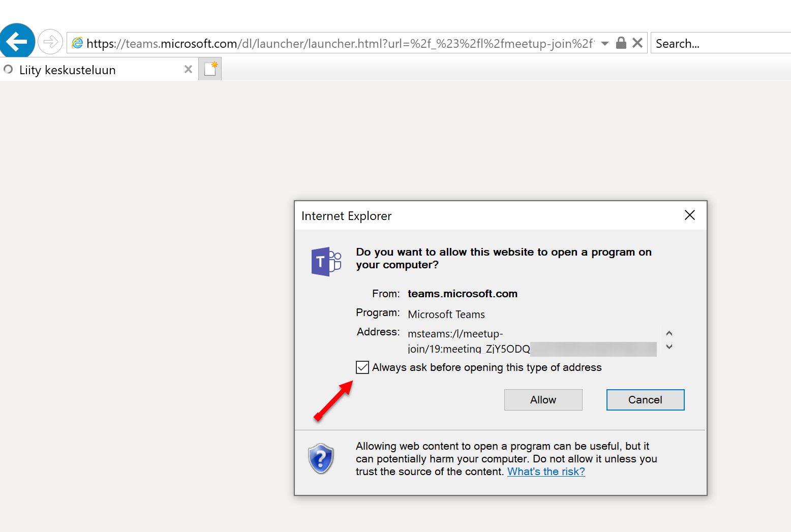
Task: Click the security lock icon
Action: coord(621,43)
